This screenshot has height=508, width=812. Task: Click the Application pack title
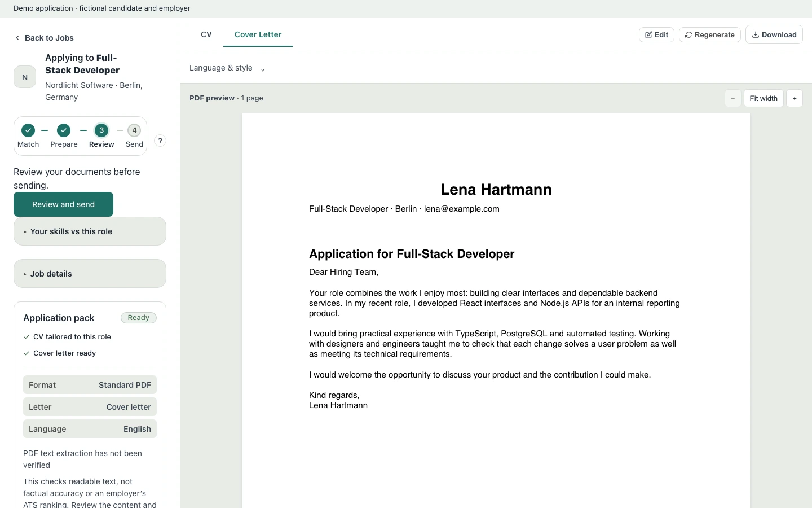coord(59,318)
